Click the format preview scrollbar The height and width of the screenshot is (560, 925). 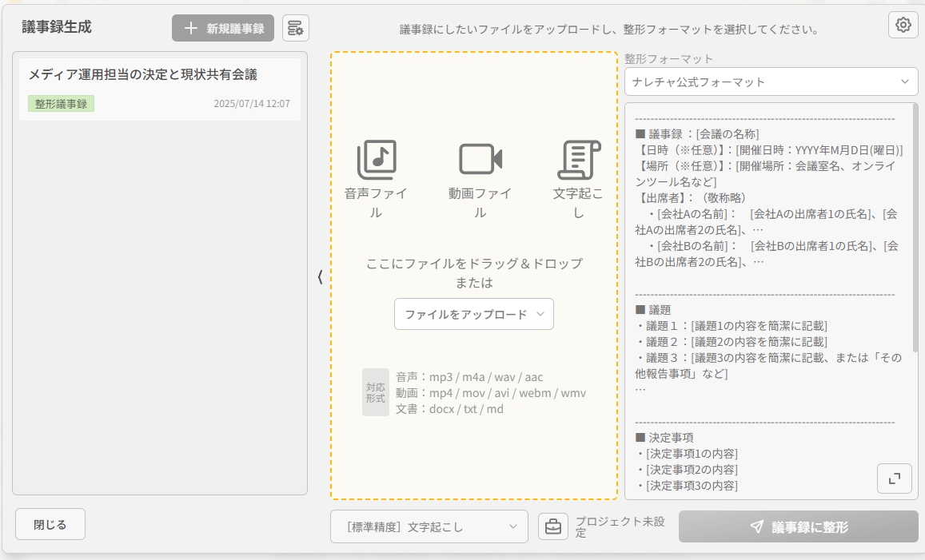[915, 232]
